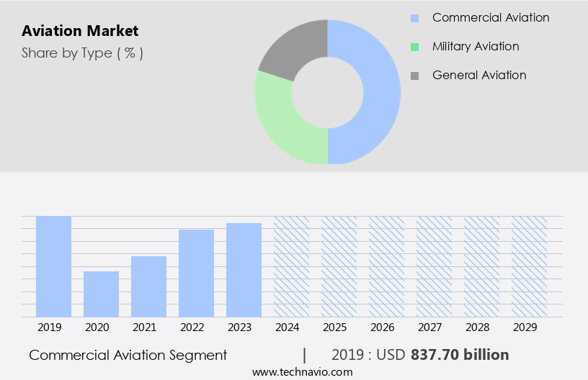The height and width of the screenshot is (380, 588).
Task: Select the Military Aviation legend label
Action: (475, 46)
